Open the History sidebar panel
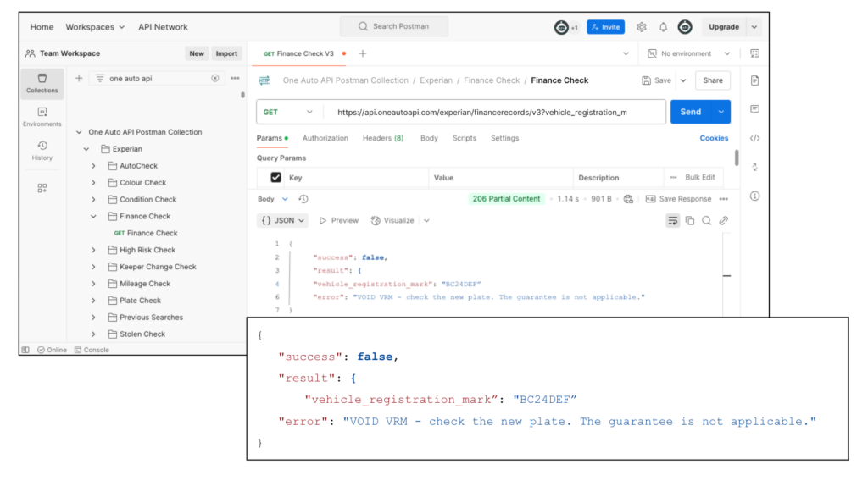 click(x=42, y=151)
